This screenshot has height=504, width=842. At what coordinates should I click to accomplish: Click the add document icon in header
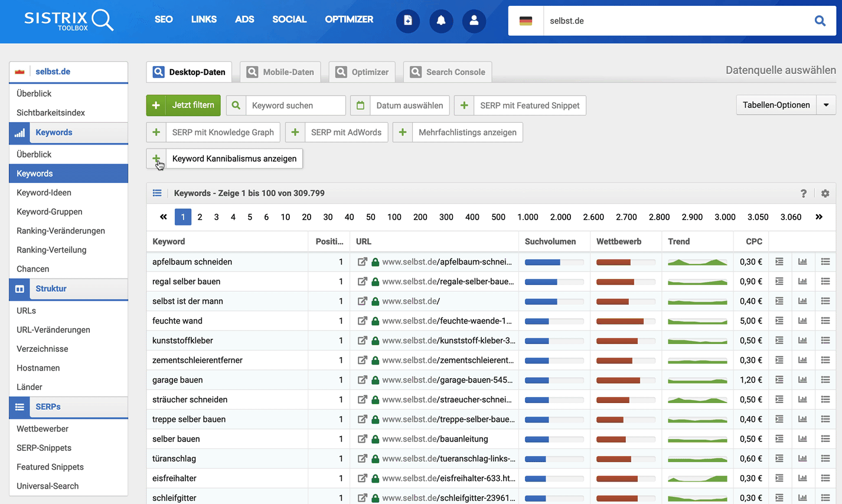(x=407, y=21)
